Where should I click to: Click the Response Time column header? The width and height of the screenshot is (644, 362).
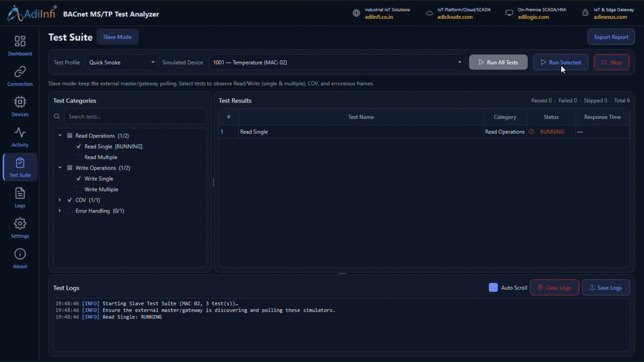tap(602, 117)
